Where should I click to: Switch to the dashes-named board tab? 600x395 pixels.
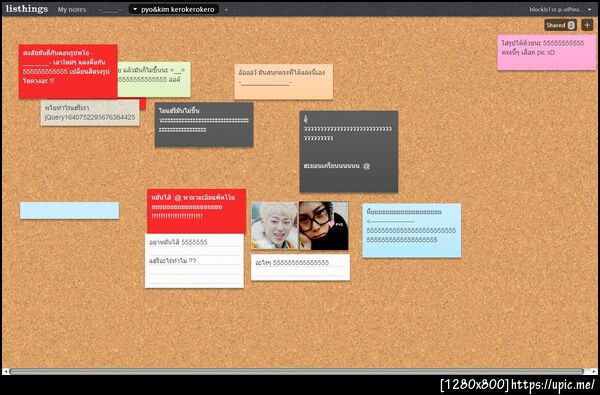[x=110, y=10]
